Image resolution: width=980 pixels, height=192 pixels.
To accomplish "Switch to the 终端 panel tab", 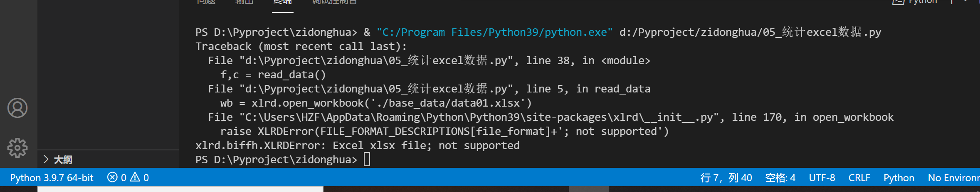I will point(283,2).
